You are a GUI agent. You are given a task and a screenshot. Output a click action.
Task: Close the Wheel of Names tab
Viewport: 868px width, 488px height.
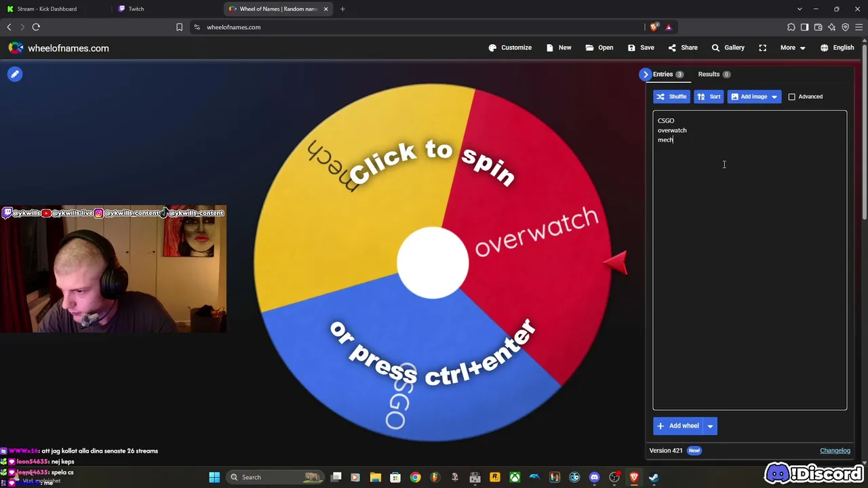(325, 9)
